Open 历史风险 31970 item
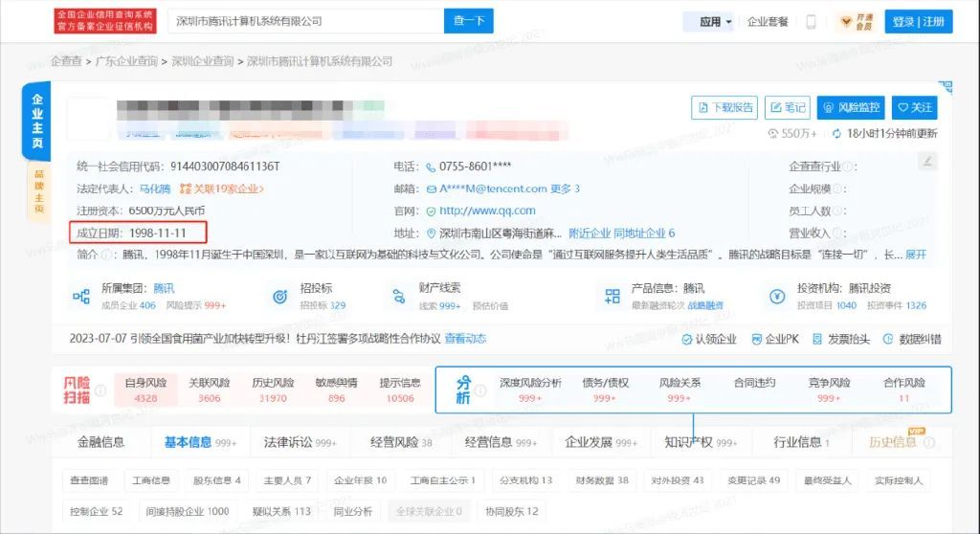The height and width of the screenshot is (534, 980). [273, 389]
